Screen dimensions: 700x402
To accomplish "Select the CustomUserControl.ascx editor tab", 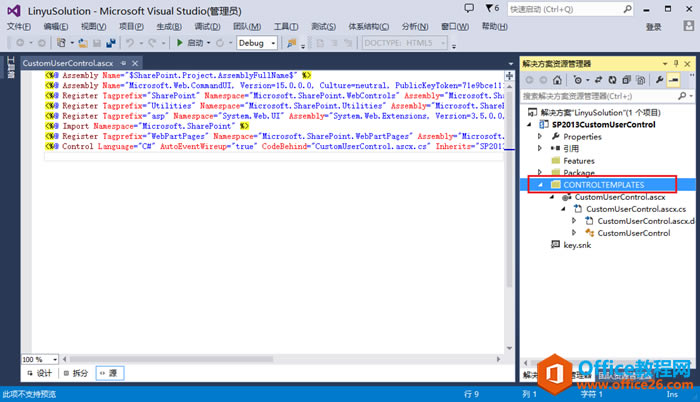I will [68, 63].
